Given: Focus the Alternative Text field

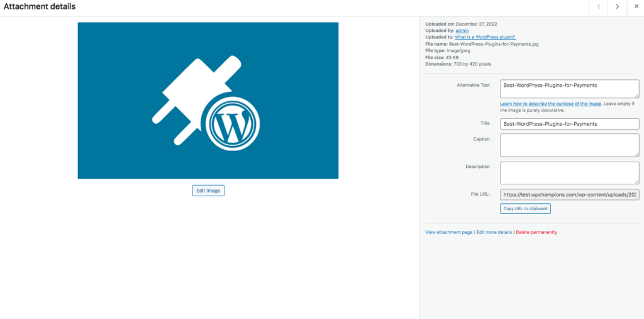Looking at the screenshot, I should [569, 89].
